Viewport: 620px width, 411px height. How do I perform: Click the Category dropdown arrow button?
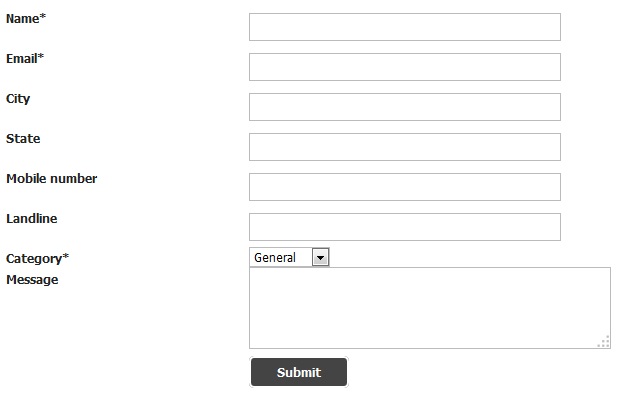[x=320, y=258]
